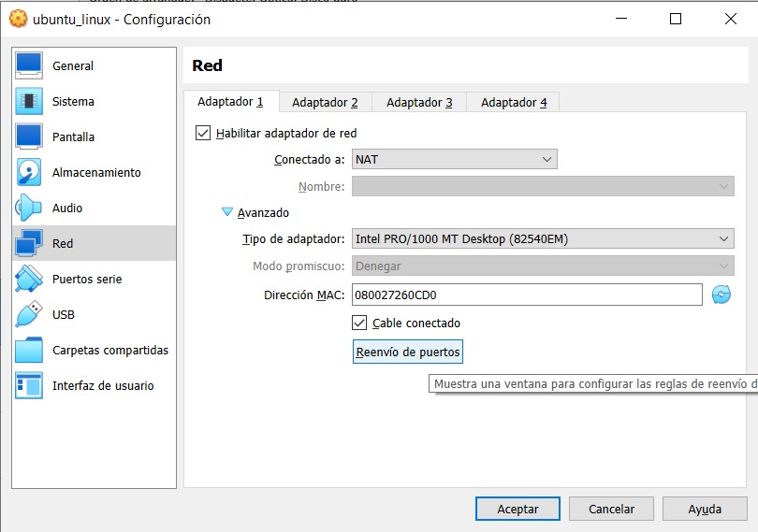Open the Carpetas compartidas folder icon
The image size is (758, 532).
[x=29, y=350]
